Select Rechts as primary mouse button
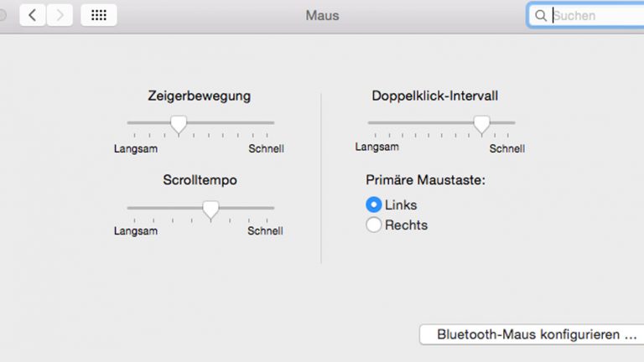This screenshot has height=362, width=644. (x=374, y=225)
